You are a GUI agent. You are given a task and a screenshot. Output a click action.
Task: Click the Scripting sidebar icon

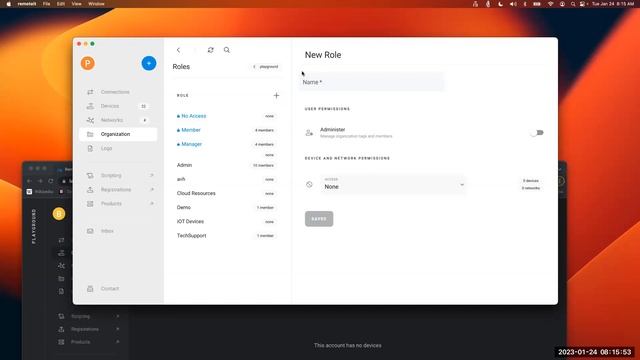click(x=90, y=176)
